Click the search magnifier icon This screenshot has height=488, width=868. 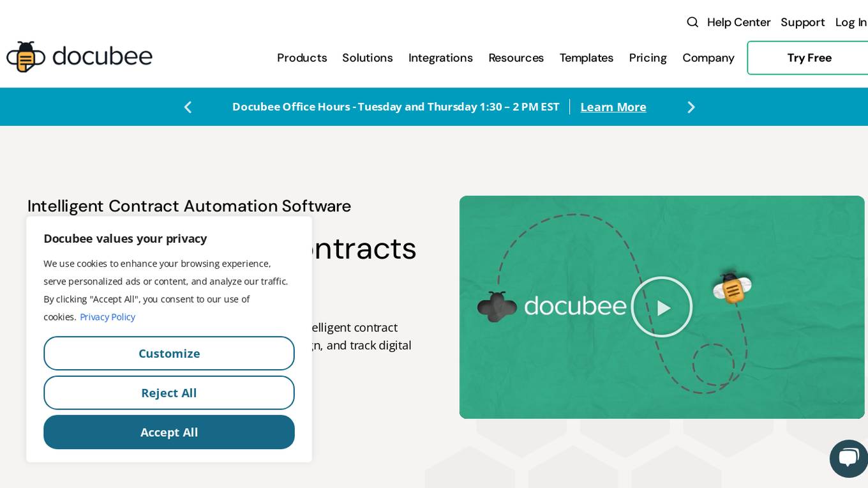click(x=692, y=22)
